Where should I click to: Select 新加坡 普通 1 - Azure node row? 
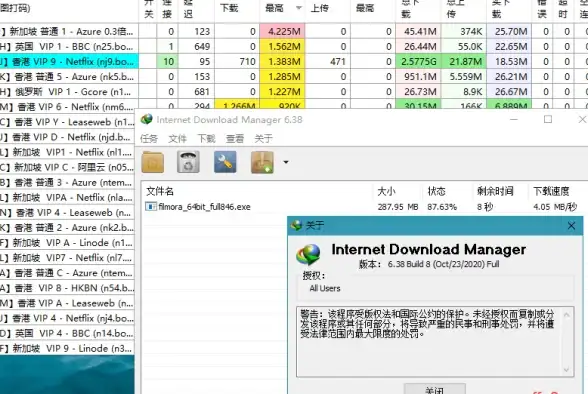[x=69, y=31]
